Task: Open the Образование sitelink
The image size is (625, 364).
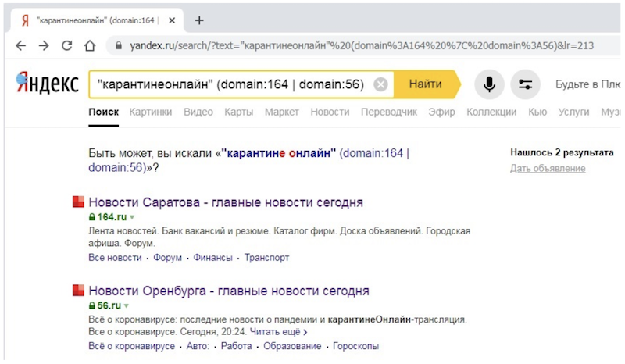Action: point(292,346)
